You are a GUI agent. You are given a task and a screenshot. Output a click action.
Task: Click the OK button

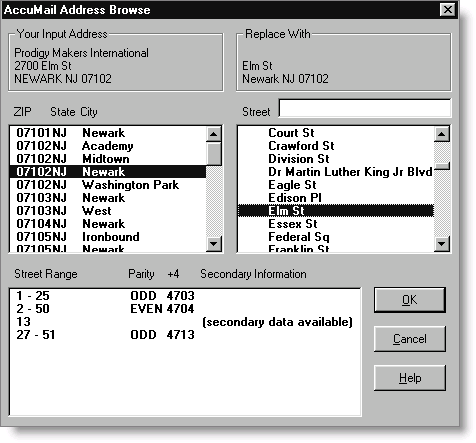pos(410,300)
